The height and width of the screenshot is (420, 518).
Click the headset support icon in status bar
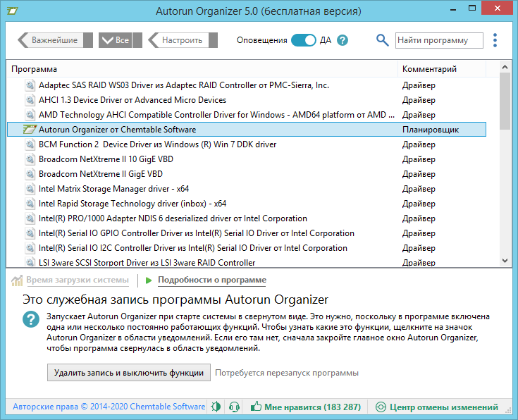[234, 407]
